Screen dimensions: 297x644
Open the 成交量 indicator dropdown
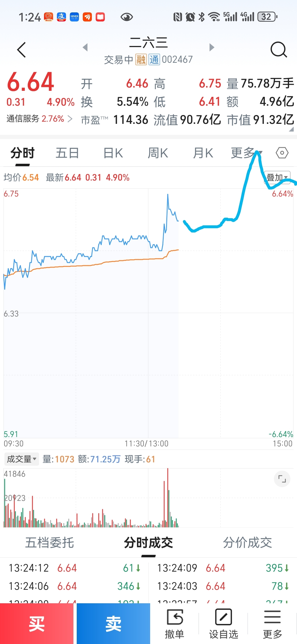click(21, 459)
